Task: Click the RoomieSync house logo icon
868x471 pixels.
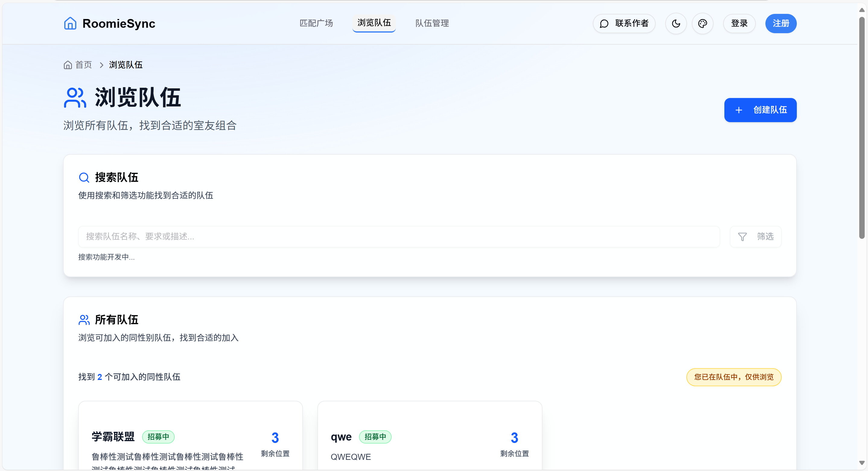Action: (x=70, y=23)
